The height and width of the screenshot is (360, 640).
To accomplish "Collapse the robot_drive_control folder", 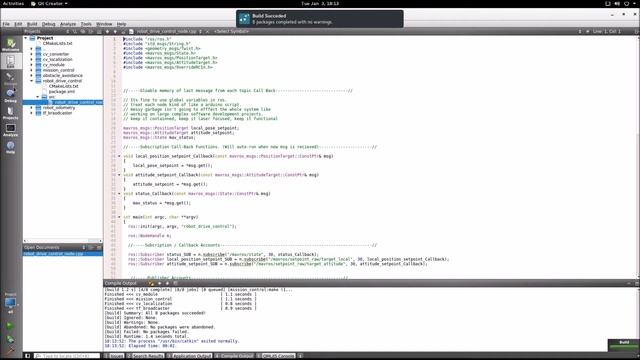I will point(31,81).
